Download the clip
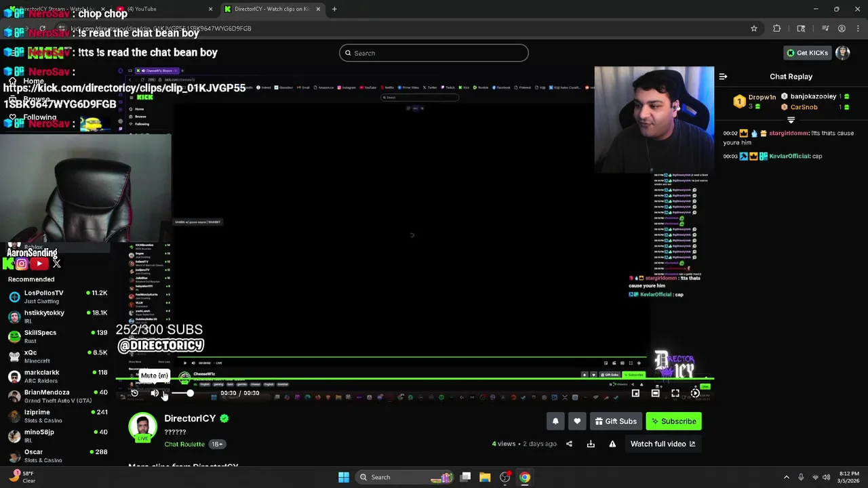 pyautogui.click(x=591, y=444)
